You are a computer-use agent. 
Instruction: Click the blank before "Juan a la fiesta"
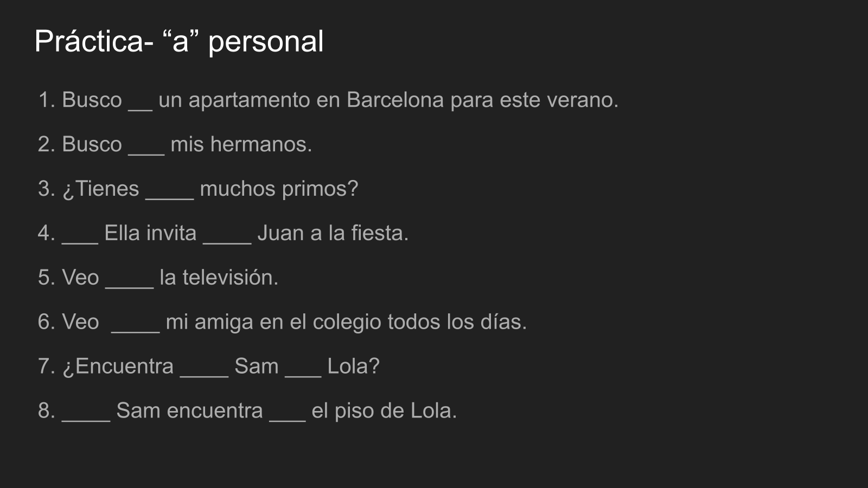(x=227, y=240)
